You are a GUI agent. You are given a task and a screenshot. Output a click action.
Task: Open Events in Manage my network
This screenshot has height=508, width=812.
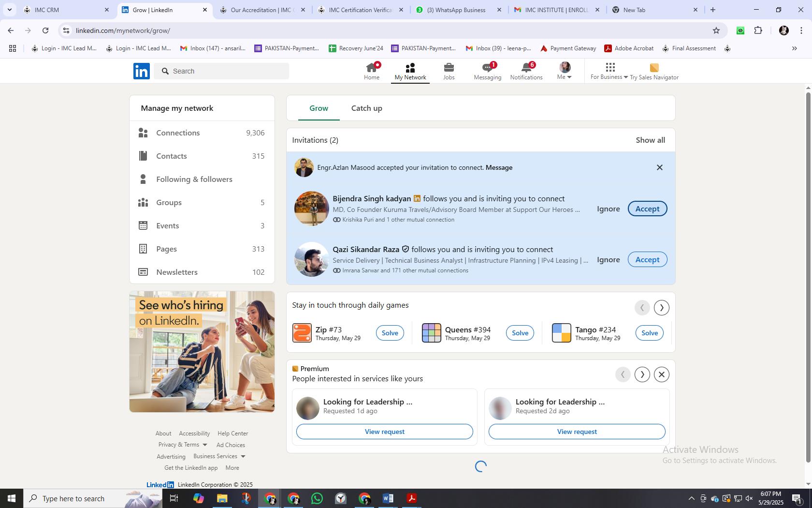(x=202, y=225)
